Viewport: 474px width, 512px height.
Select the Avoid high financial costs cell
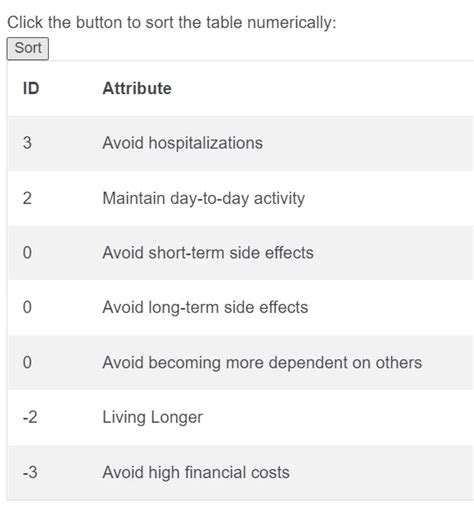point(196,472)
